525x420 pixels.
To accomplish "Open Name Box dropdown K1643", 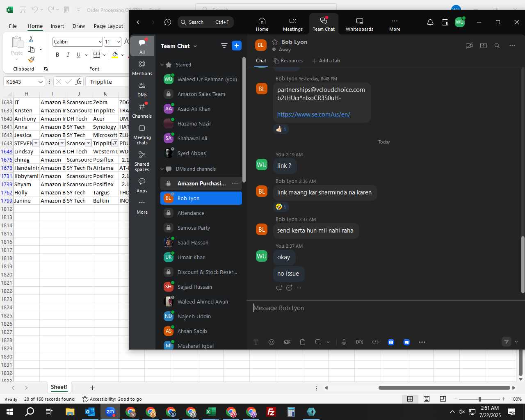I will click(x=41, y=82).
